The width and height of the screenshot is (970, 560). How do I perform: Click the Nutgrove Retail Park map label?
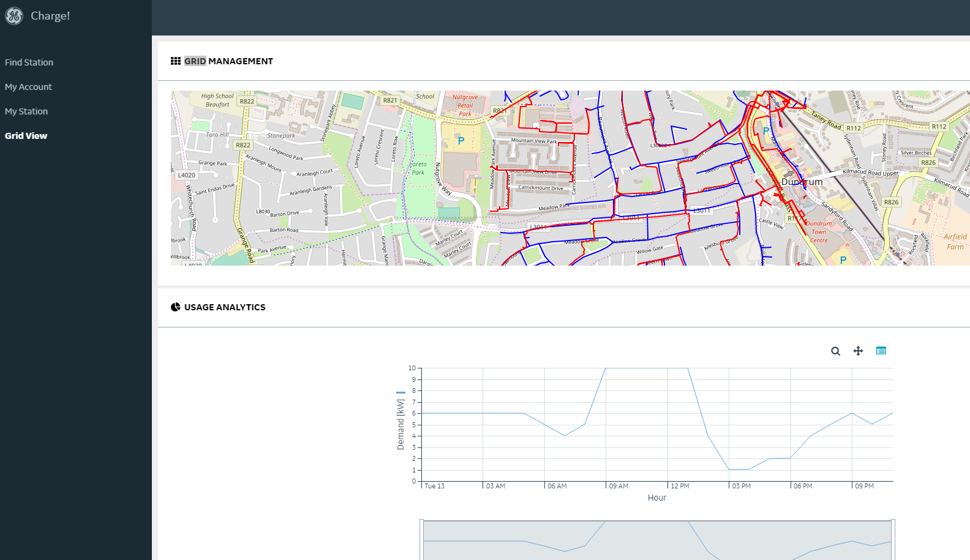[465, 105]
